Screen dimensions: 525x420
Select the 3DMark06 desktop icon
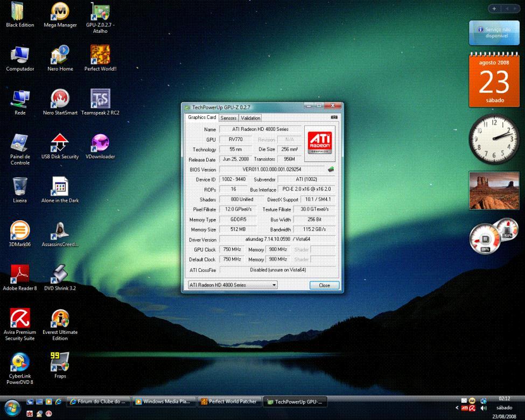point(20,234)
